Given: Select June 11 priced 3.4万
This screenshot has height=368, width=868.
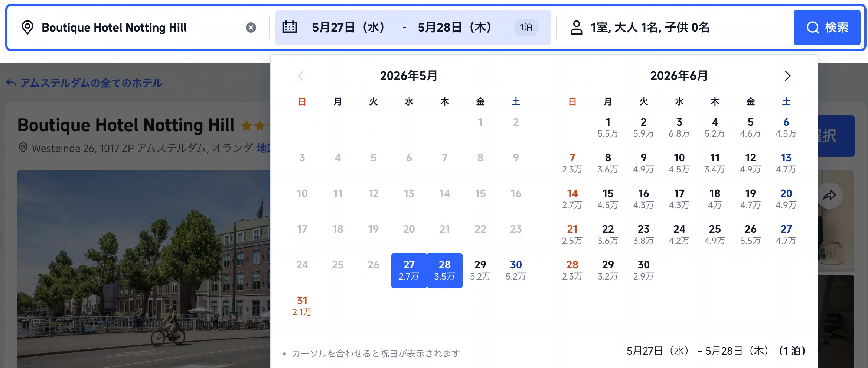Looking at the screenshot, I should click(x=715, y=163).
